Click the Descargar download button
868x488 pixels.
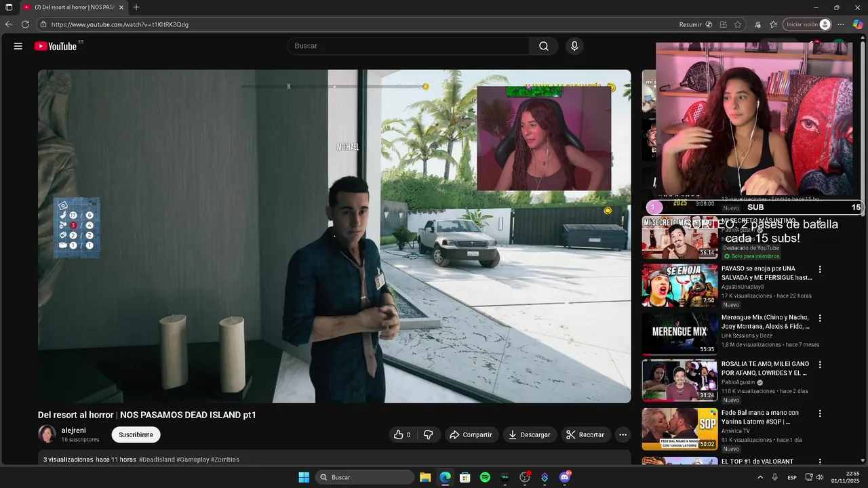pyautogui.click(x=529, y=434)
